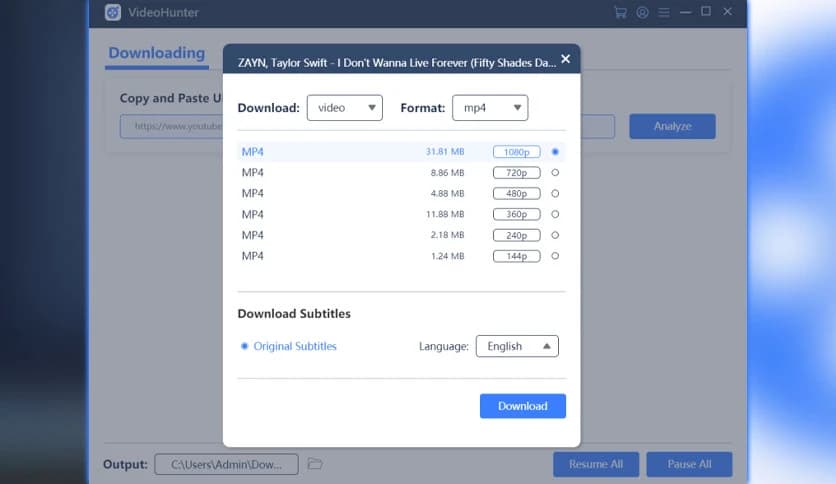Click the 4.88 MB file size text

pyautogui.click(x=447, y=193)
